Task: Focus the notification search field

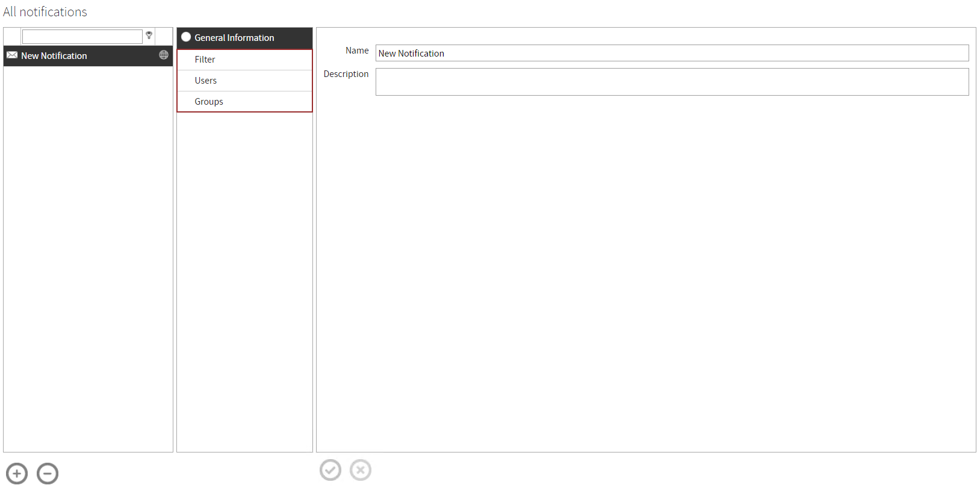Action: [x=82, y=37]
